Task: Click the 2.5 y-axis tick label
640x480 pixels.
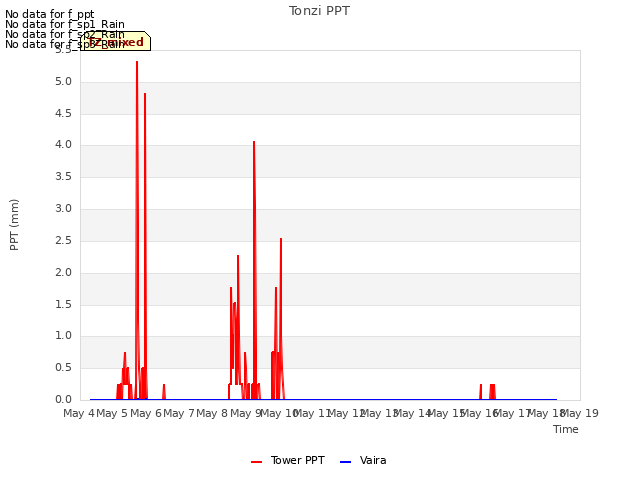Action: coord(63,241)
